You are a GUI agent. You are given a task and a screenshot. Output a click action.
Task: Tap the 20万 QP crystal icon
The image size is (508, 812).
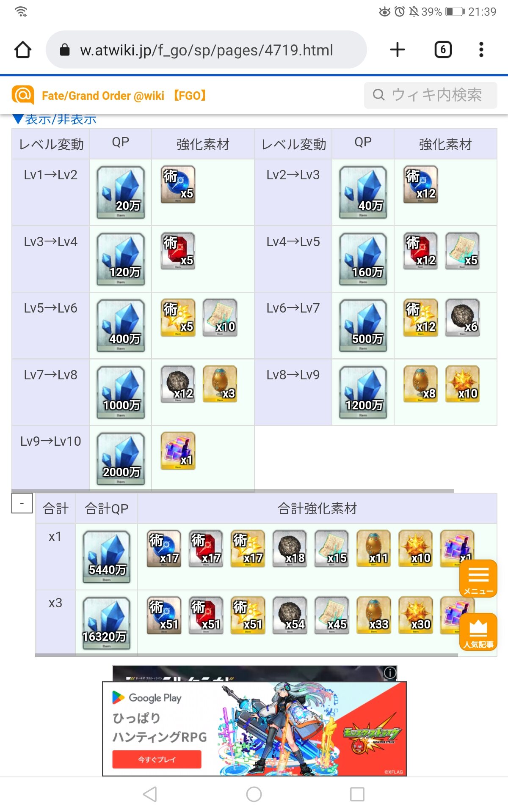[121, 192]
